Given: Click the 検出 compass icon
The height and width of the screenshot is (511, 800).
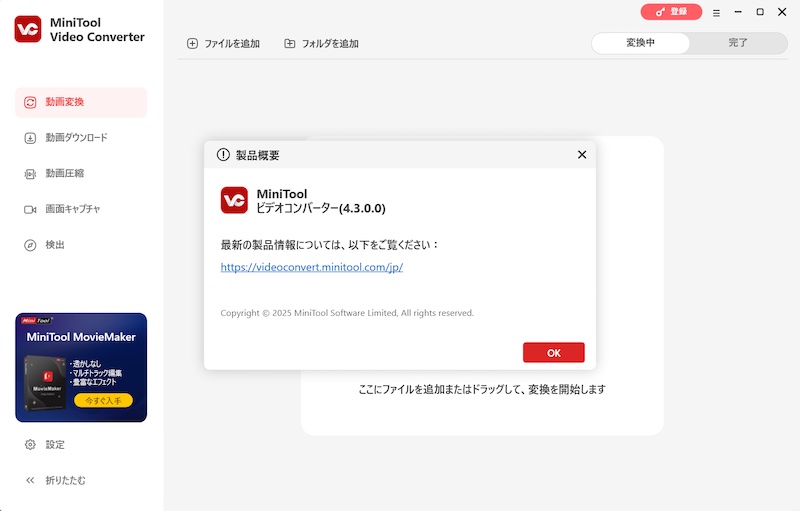Looking at the screenshot, I should [30, 245].
